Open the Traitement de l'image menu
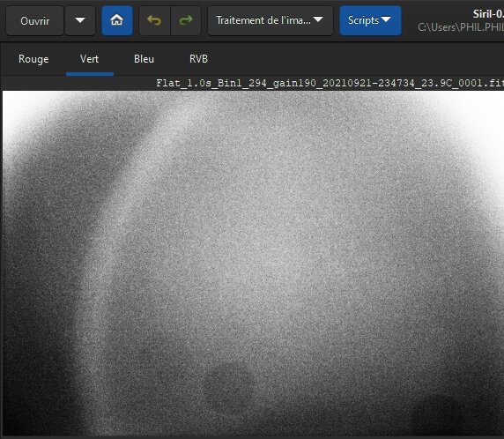 pos(270,20)
